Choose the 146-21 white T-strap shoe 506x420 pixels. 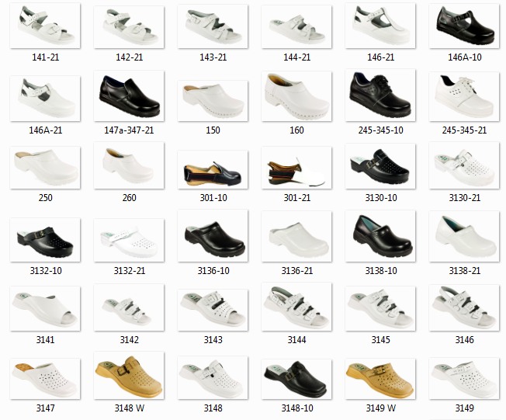coord(380,26)
